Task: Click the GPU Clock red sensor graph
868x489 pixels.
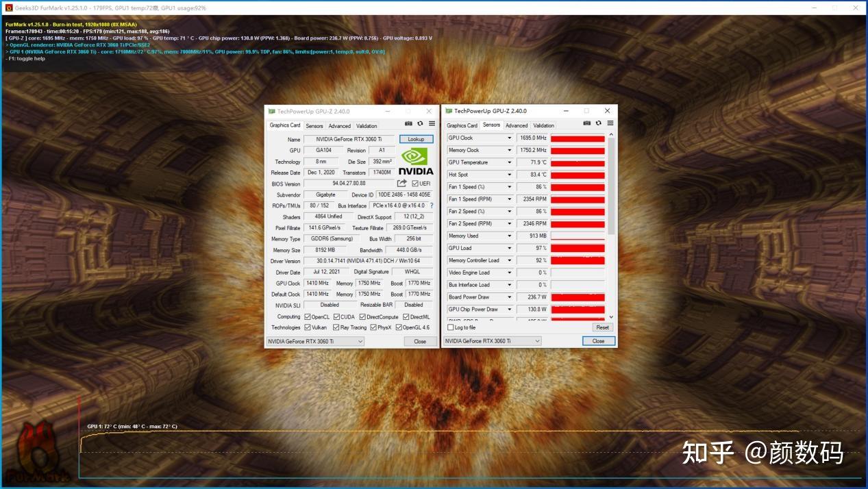Action: (x=578, y=138)
